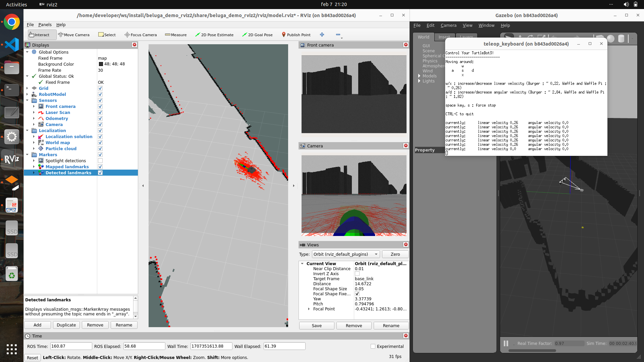
Task: Expand the Sensors tree item
Action: click(28, 100)
